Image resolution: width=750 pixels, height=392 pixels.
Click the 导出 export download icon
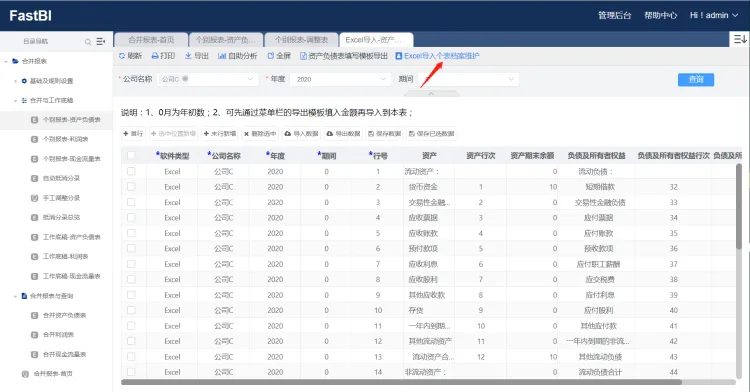[188, 56]
